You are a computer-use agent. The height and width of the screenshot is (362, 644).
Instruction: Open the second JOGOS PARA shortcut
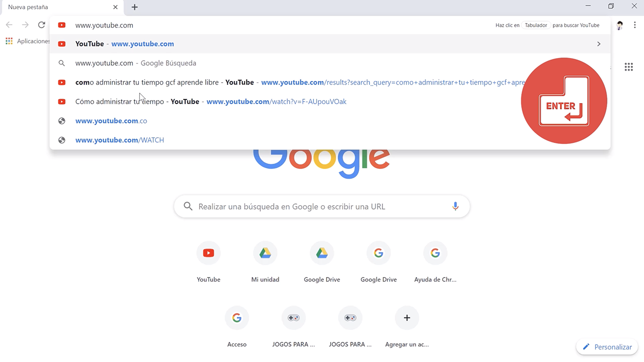coord(350,326)
